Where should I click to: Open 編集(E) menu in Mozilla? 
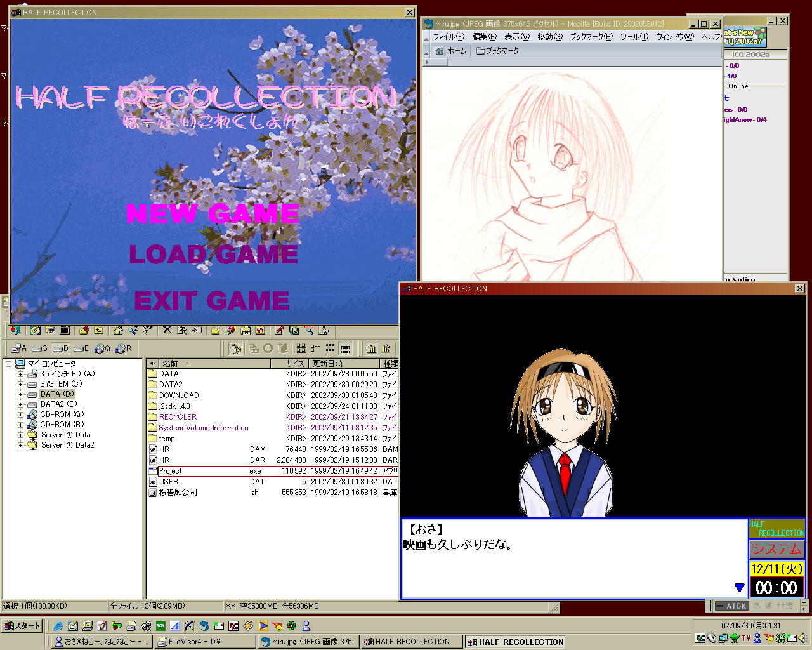coord(485,37)
